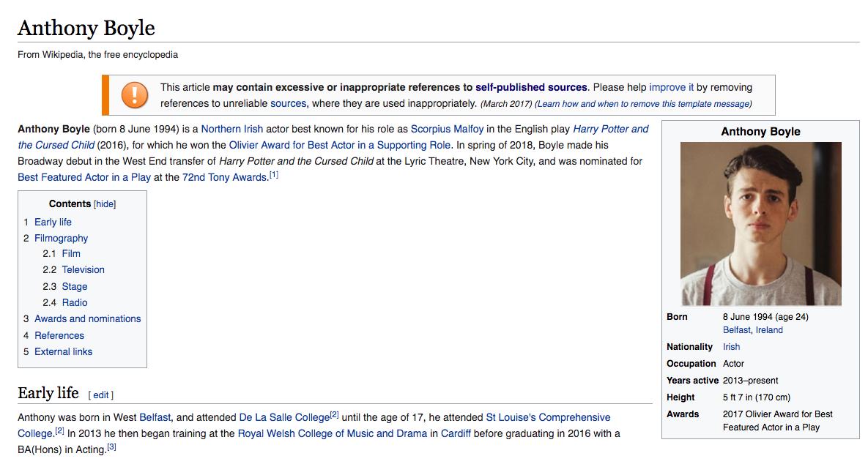Open the 72nd Tony Awards link
Viewport: 868px width, 467px height.
tap(225, 177)
